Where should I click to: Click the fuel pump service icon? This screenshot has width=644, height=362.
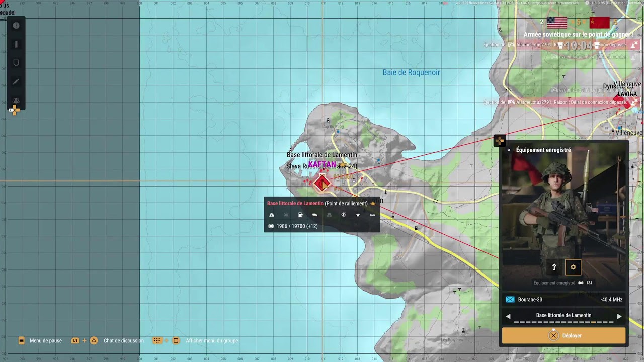point(300,215)
